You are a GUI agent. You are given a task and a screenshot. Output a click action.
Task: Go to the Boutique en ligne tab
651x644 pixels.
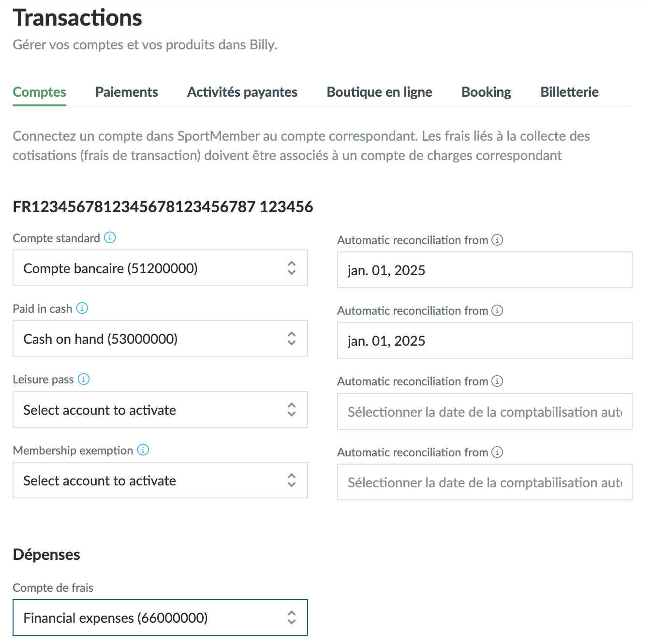coord(380,92)
